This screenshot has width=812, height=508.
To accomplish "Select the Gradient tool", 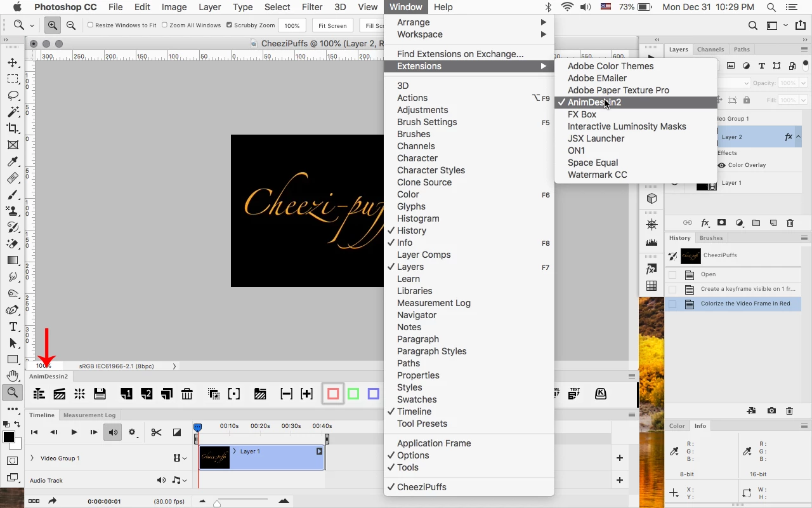I will 13,260.
